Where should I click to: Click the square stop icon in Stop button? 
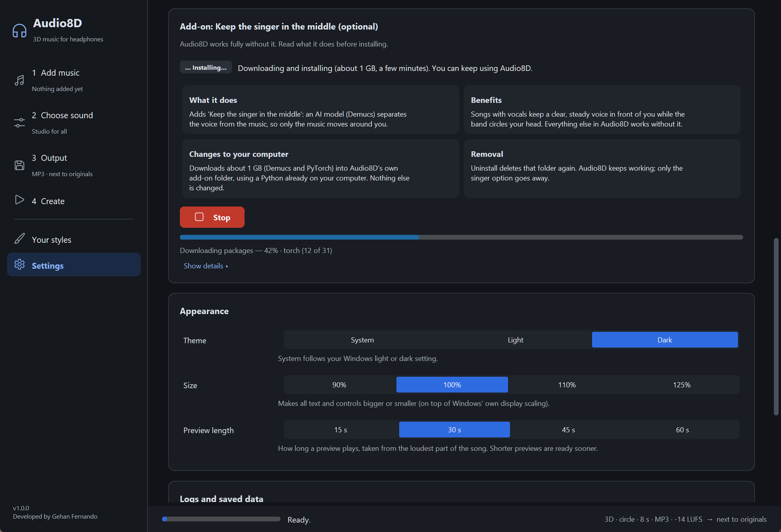tap(199, 217)
